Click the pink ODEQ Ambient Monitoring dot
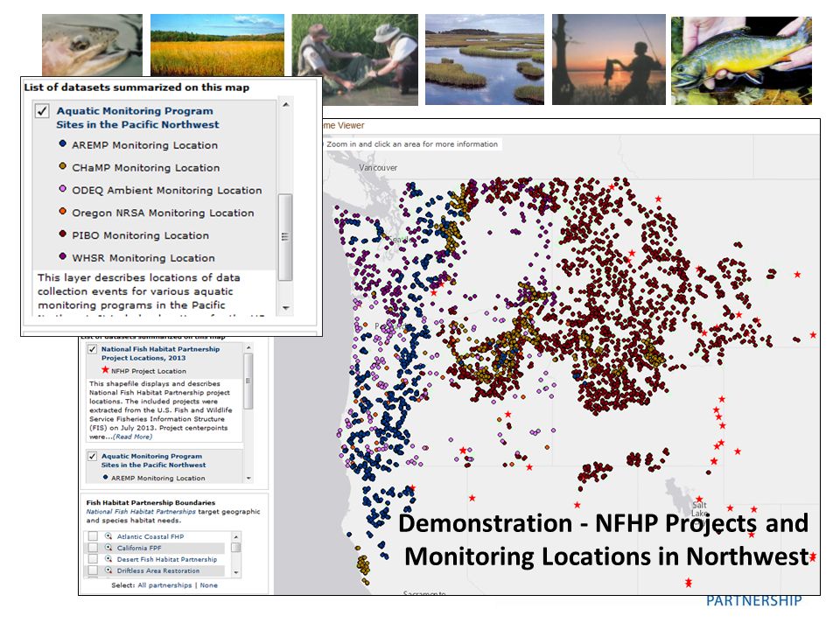The image size is (840, 630). (63, 189)
